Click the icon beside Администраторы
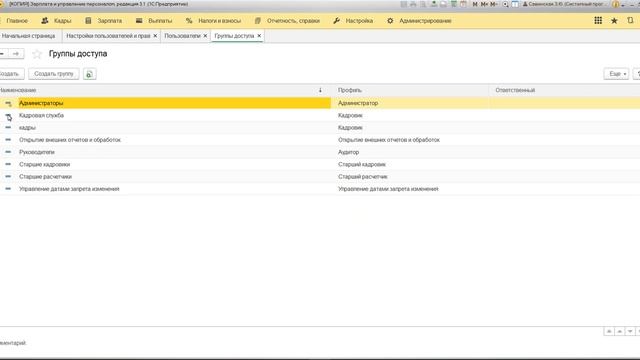Image resolution: width=640 pixels, height=360 pixels. coord(8,104)
